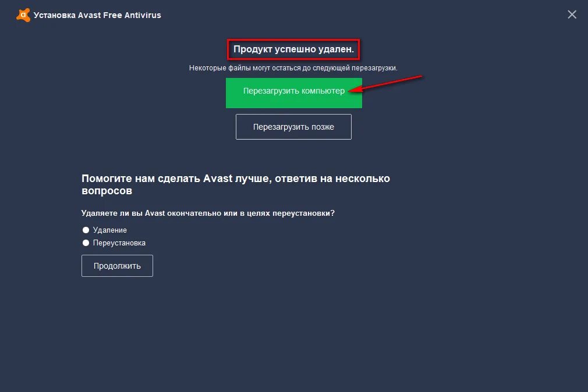Click the text 'Продукт успешно удален.'

[293, 49]
